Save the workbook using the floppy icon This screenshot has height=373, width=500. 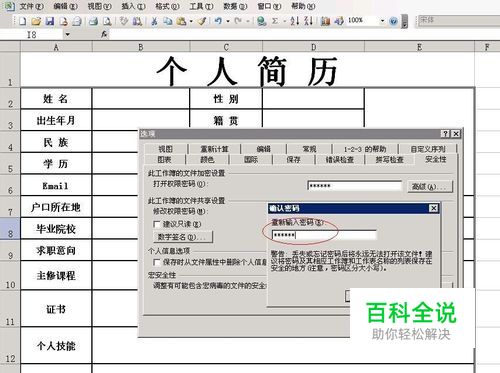(x=50, y=21)
